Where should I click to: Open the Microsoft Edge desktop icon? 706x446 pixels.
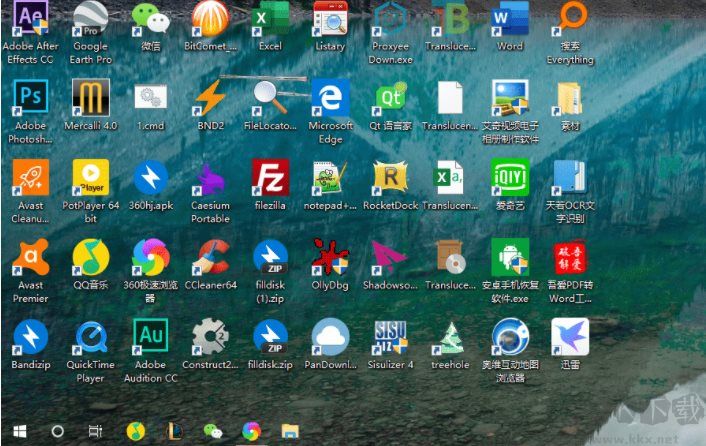coord(330,98)
